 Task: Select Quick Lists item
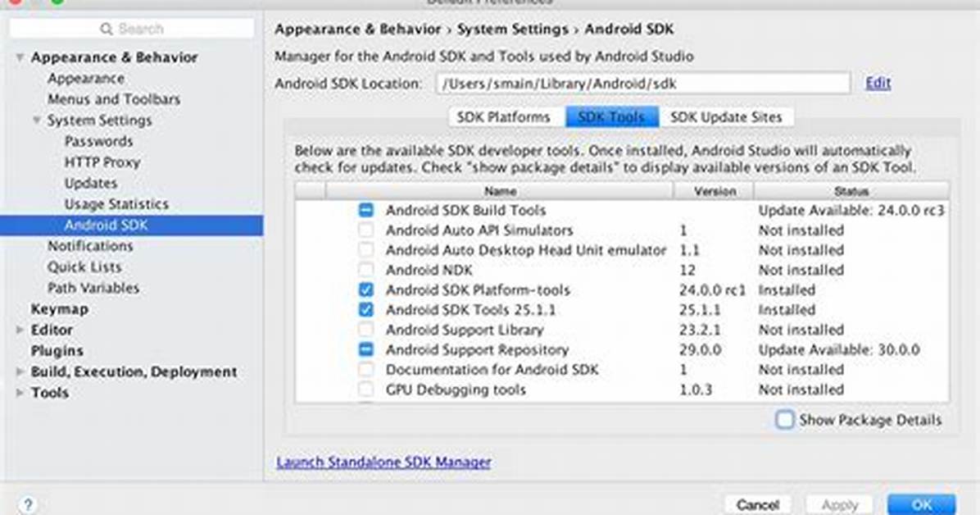(x=84, y=267)
